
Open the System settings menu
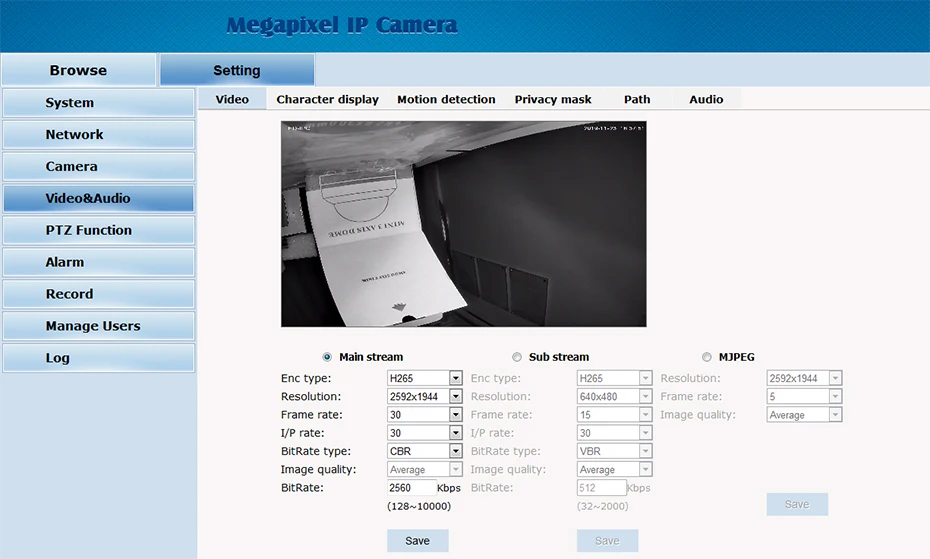click(x=98, y=103)
